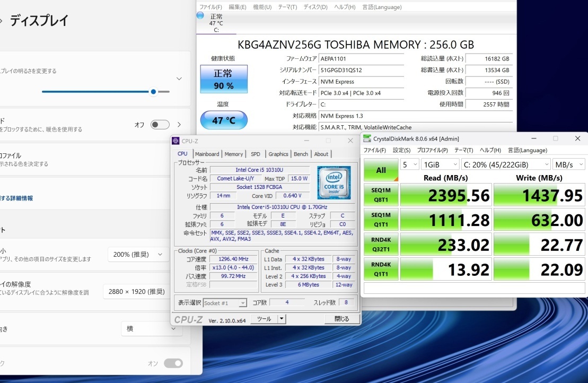Run the RND4K Q32T1 test
Screen dimensions: 588x383
pyautogui.click(x=381, y=244)
